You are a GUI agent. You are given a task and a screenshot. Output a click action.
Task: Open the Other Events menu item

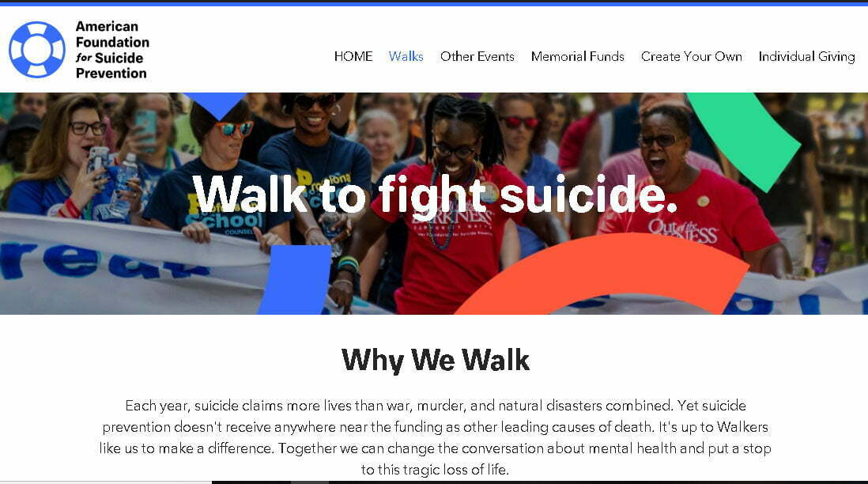tap(477, 56)
